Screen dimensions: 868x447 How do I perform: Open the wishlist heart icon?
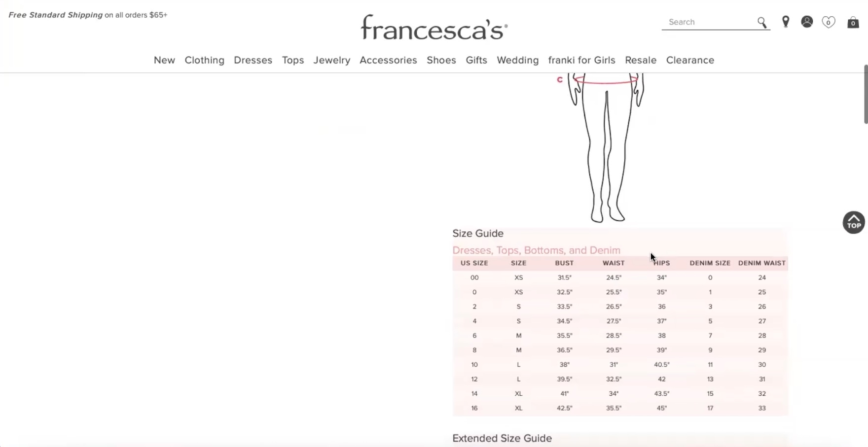829,22
